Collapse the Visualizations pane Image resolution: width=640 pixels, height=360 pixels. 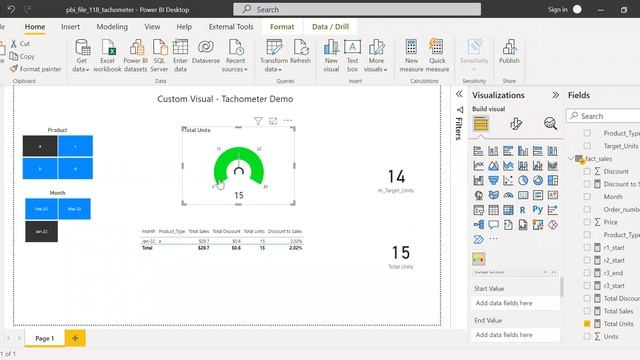point(555,95)
